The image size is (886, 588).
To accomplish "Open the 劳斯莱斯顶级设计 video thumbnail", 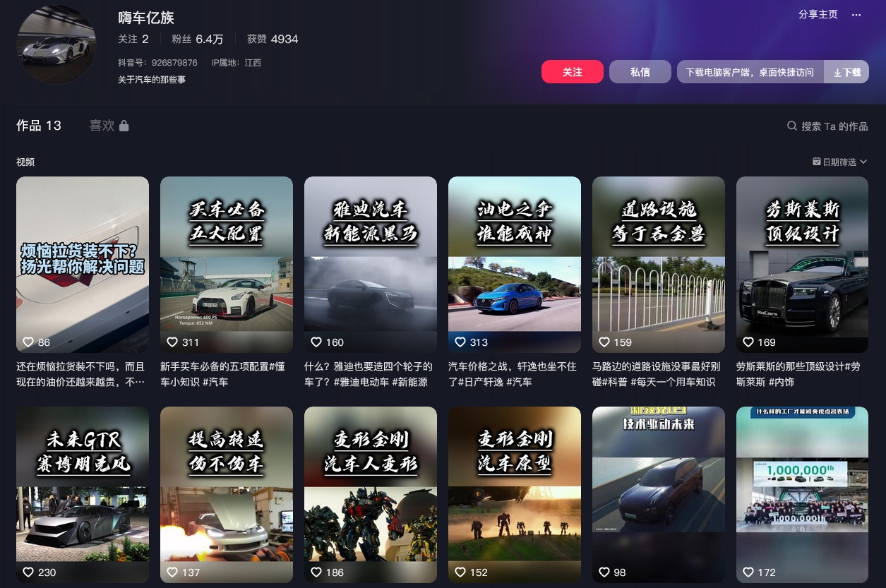I will coord(803,265).
